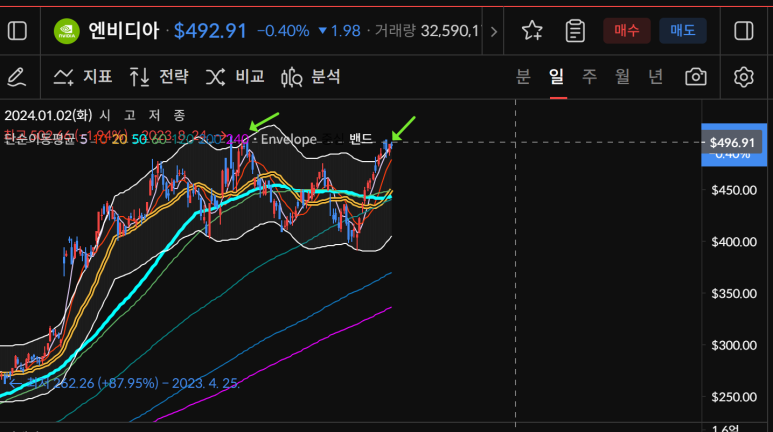Image resolution: width=773 pixels, height=432 pixels.
Task: Click the $250.00 axis price label
Action: tap(734, 397)
